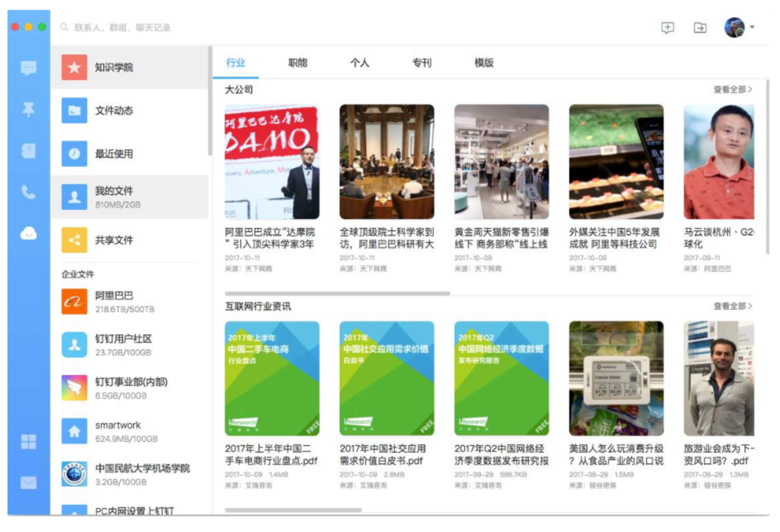Open 中国社交应用需求价值 white paper cover
The image size is (780, 532).
click(387, 378)
